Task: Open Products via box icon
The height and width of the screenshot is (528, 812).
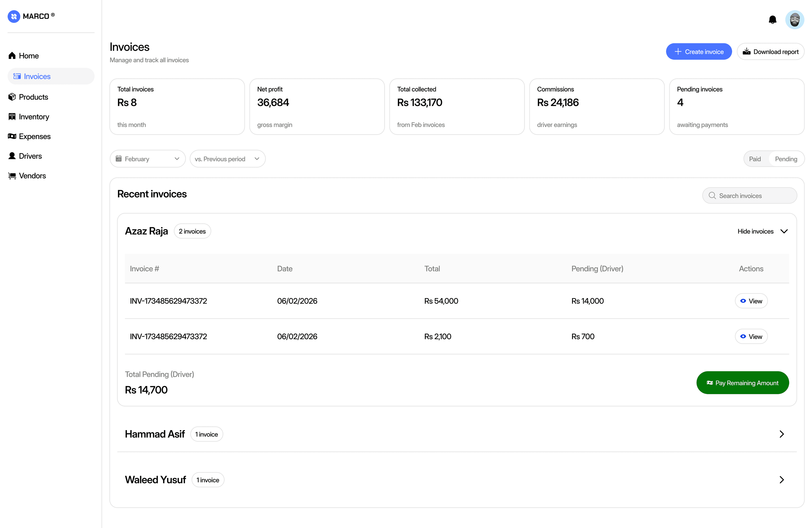Action: tap(12, 97)
